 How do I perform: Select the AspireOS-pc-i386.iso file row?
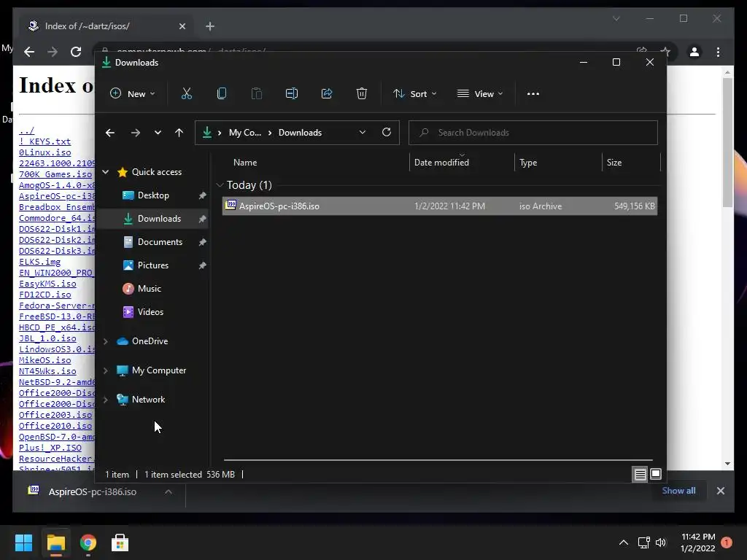point(440,206)
